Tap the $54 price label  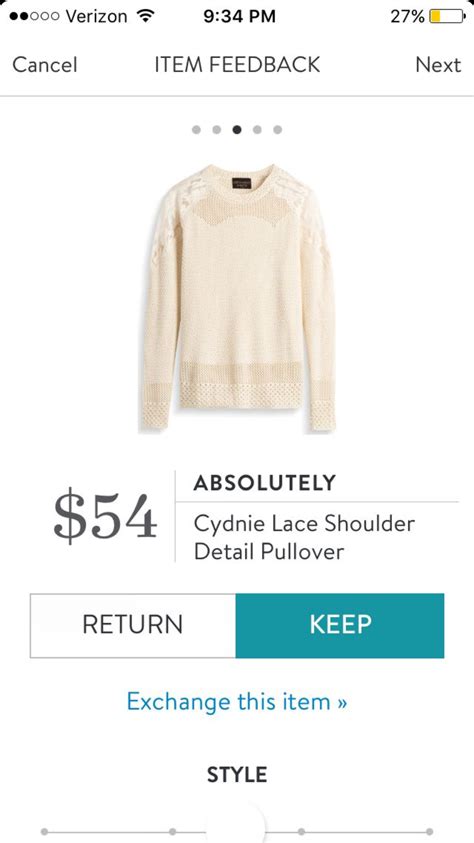105,517
